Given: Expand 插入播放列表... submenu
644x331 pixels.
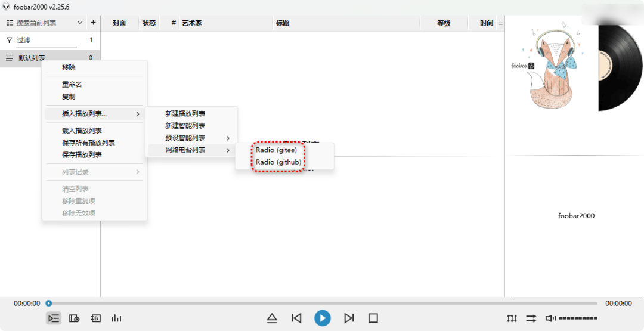Looking at the screenshot, I should point(94,114).
